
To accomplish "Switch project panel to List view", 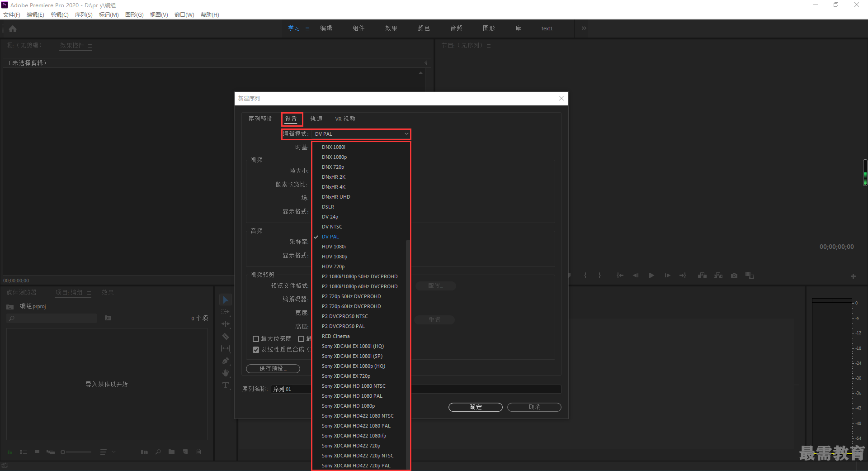I will pyautogui.click(x=24, y=452).
